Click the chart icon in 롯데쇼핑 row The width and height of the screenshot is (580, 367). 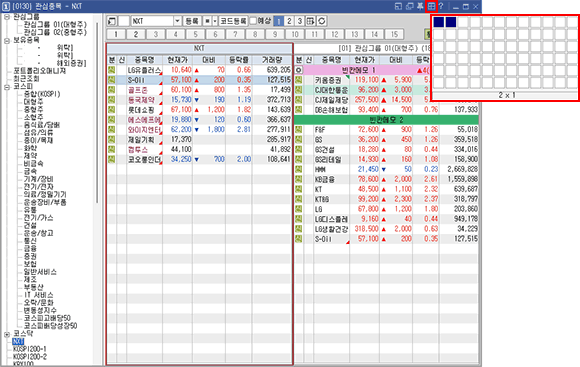112,110
